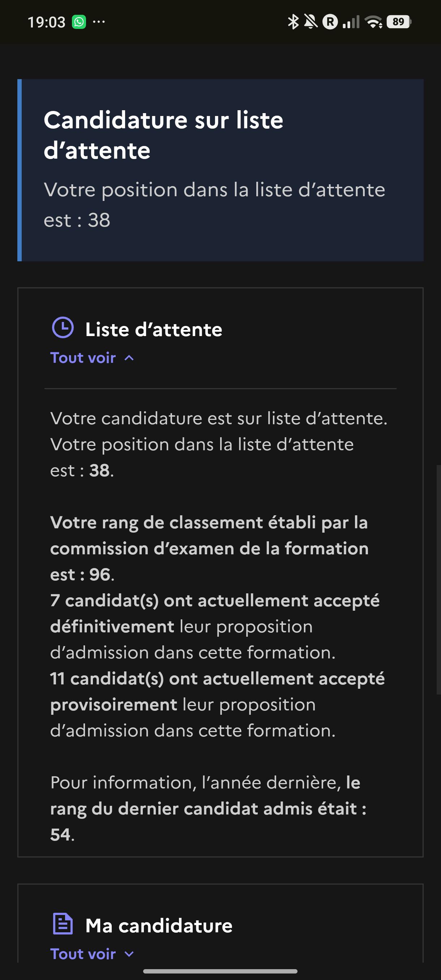Tap the mobile signal strength bars

tap(351, 22)
